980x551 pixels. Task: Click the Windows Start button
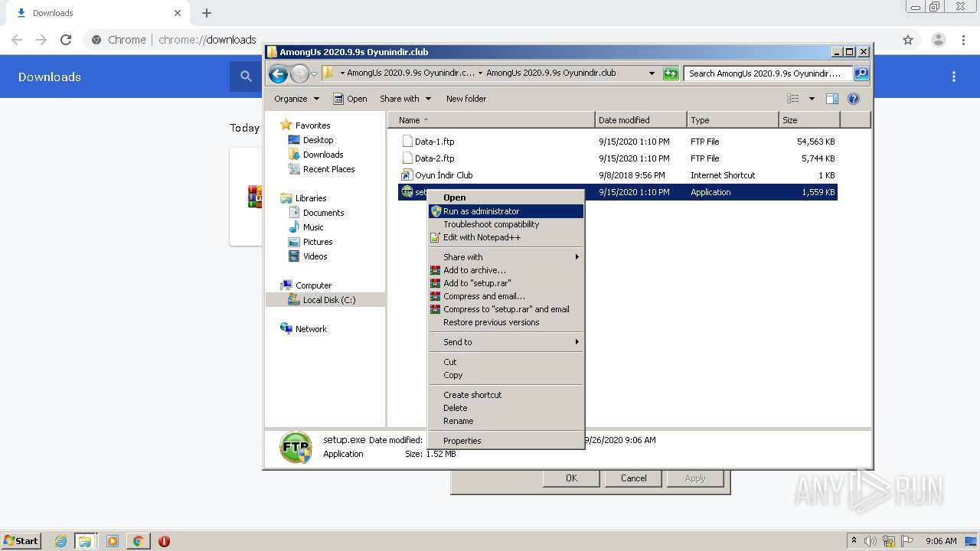[x=21, y=540]
